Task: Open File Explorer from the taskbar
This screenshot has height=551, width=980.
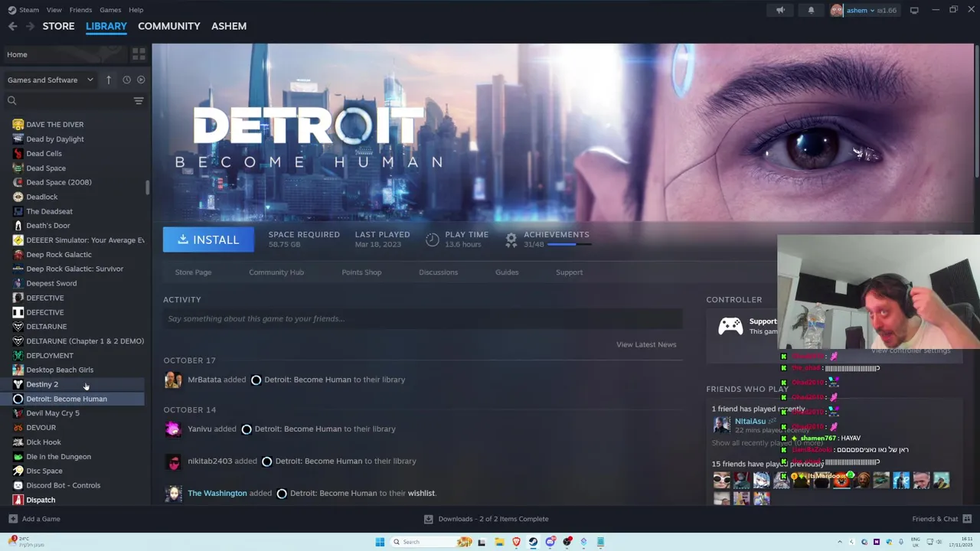Action: pos(499,542)
